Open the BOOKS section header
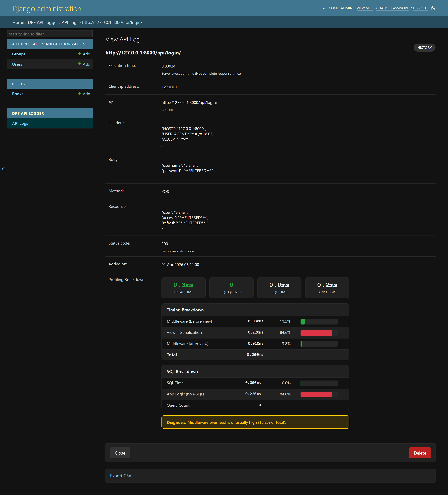 click(x=18, y=84)
